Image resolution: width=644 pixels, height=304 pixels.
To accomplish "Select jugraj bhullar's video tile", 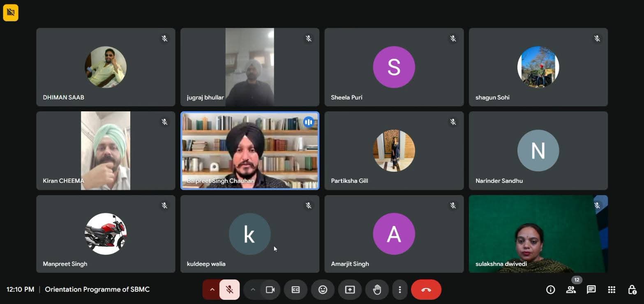I will 250,67.
